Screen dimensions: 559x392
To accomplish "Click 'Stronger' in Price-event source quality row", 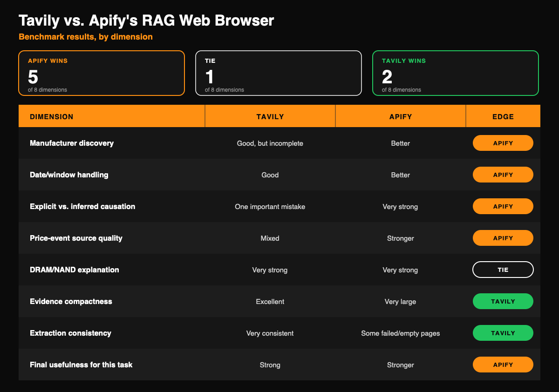I will [401, 238].
